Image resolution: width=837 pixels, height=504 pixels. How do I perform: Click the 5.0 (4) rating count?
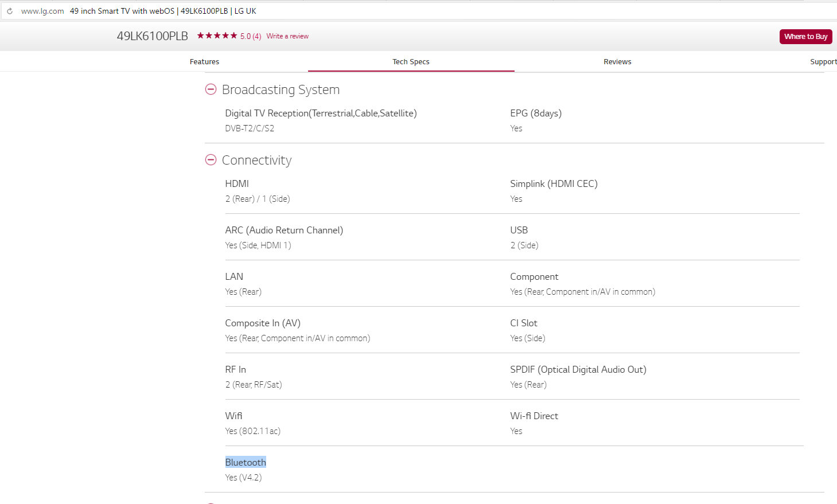pyautogui.click(x=251, y=36)
